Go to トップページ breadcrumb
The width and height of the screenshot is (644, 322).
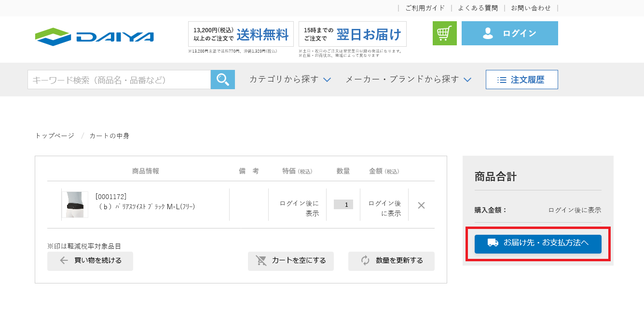pyautogui.click(x=55, y=136)
